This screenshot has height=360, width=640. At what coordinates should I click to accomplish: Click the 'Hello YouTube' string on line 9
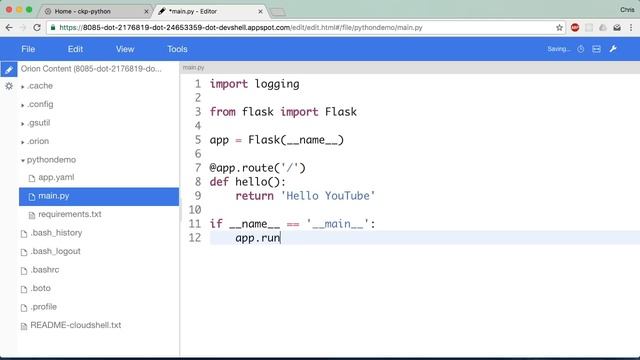(328, 196)
